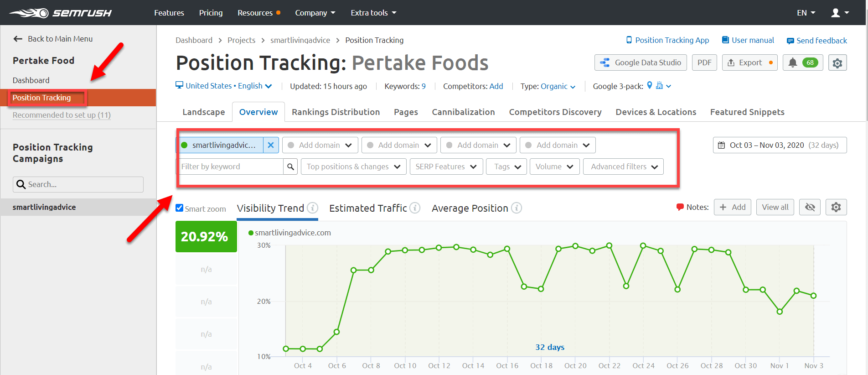Click the Google 3-pack location pin icon
This screenshot has width=868, height=375.
(x=650, y=85)
